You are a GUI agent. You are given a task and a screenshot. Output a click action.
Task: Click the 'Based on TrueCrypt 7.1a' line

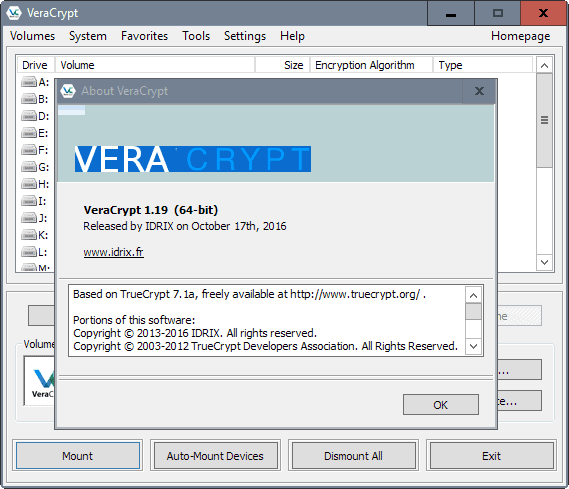[x=250, y=294]
